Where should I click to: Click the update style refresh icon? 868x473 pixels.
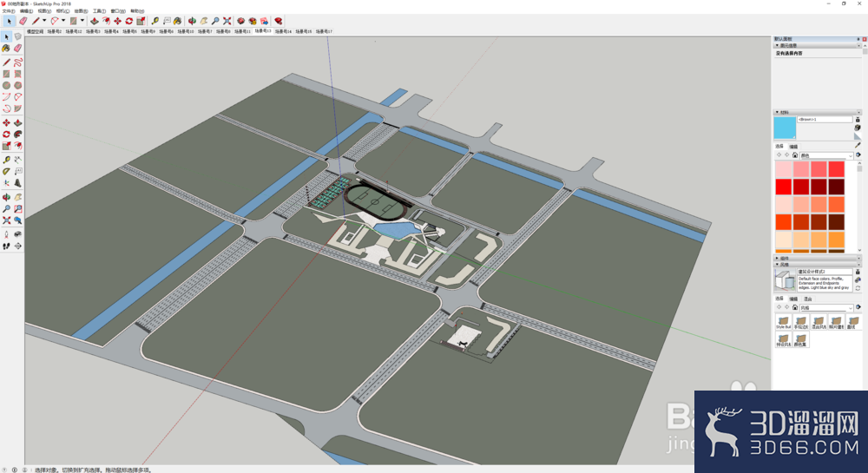858,288
